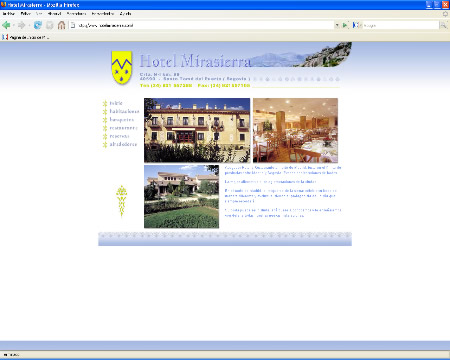450x360 pixels.
Task: Open the habitaciones link
Action: click(124, 111)
